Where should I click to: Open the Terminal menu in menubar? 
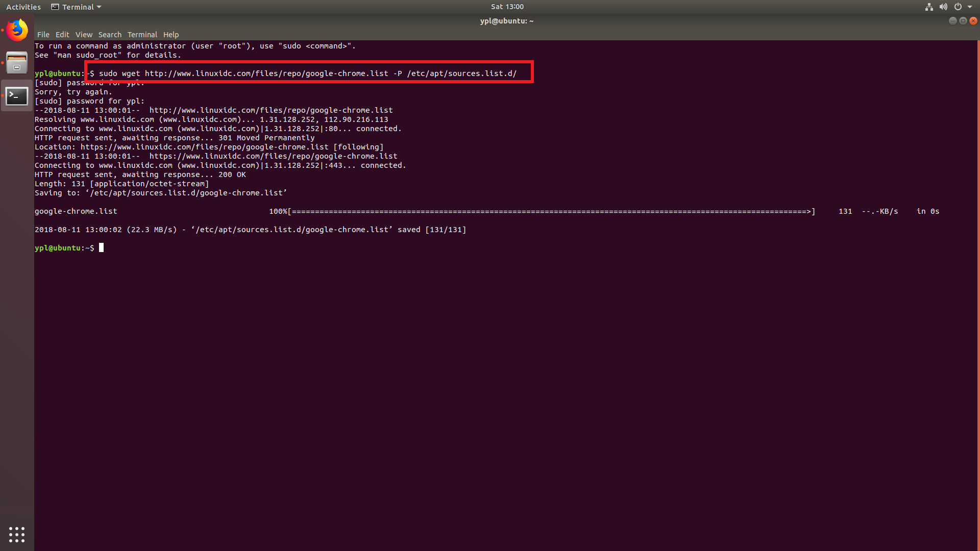tap(142, 35)
